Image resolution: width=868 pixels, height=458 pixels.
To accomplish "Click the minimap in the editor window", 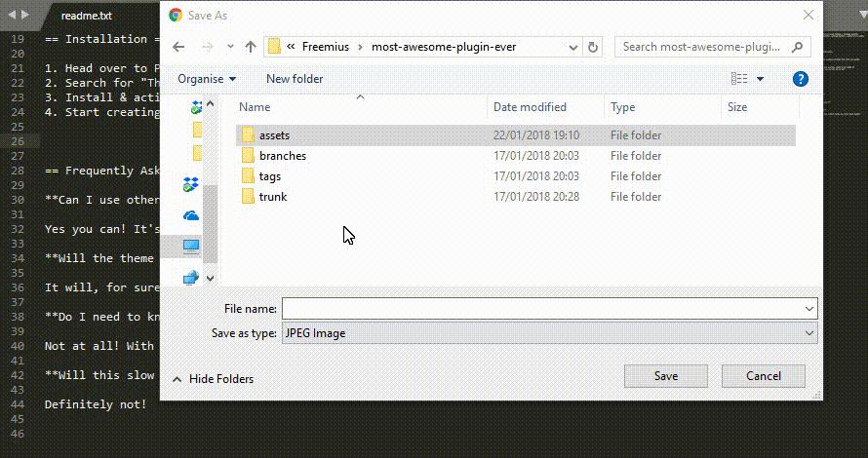I will click(x=845, y=75).
